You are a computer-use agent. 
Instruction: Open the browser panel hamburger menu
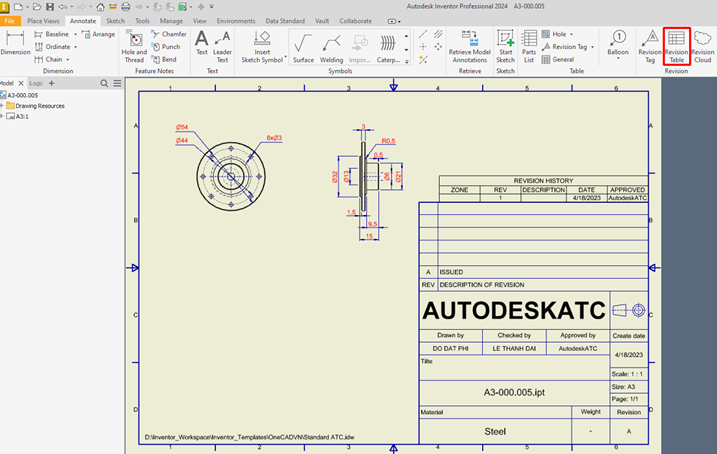(118, 83)
